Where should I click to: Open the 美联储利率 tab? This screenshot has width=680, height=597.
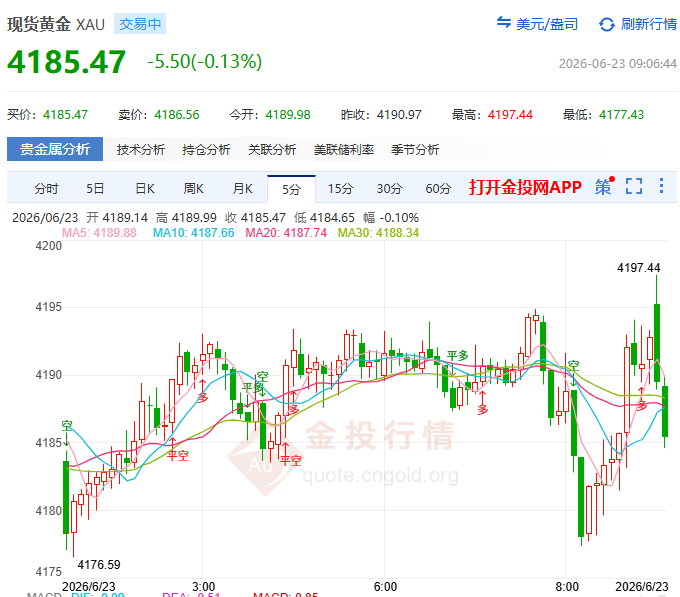[x=343, y=150]
